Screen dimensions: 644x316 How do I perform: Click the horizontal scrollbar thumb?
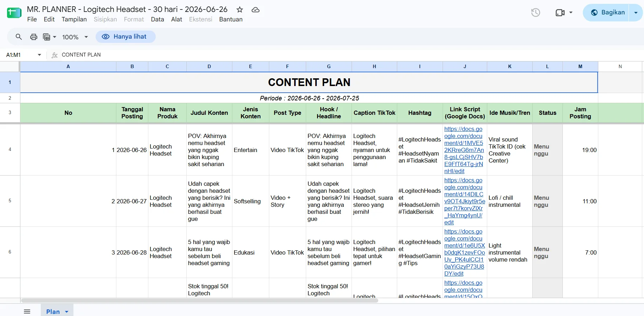coord(200,301)
